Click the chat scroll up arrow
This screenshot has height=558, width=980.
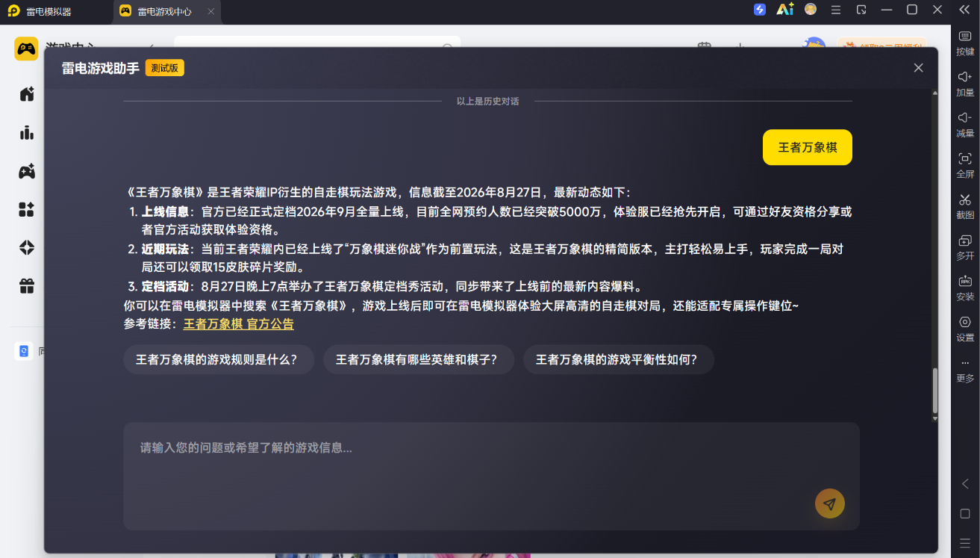click(x=934, y=93)
